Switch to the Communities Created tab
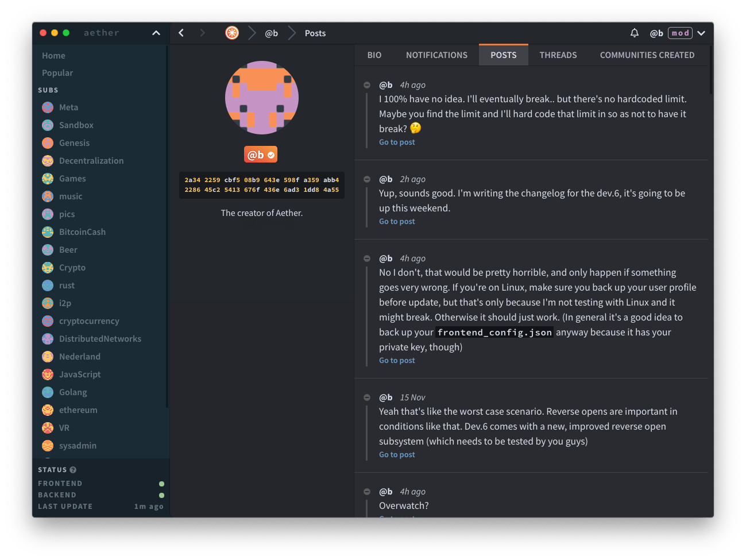746x560 pixels. point(647,55)
